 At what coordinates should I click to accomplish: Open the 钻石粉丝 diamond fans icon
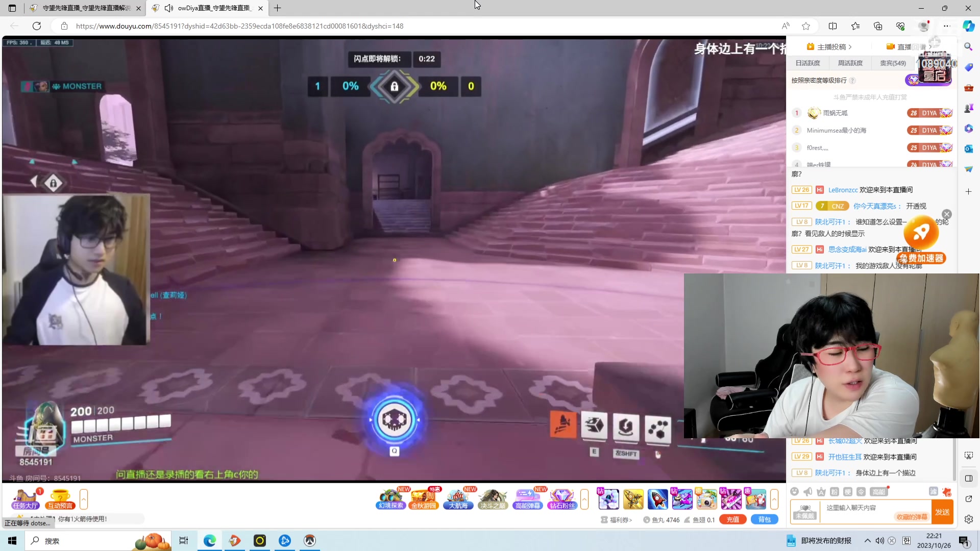tap(562, 499)
